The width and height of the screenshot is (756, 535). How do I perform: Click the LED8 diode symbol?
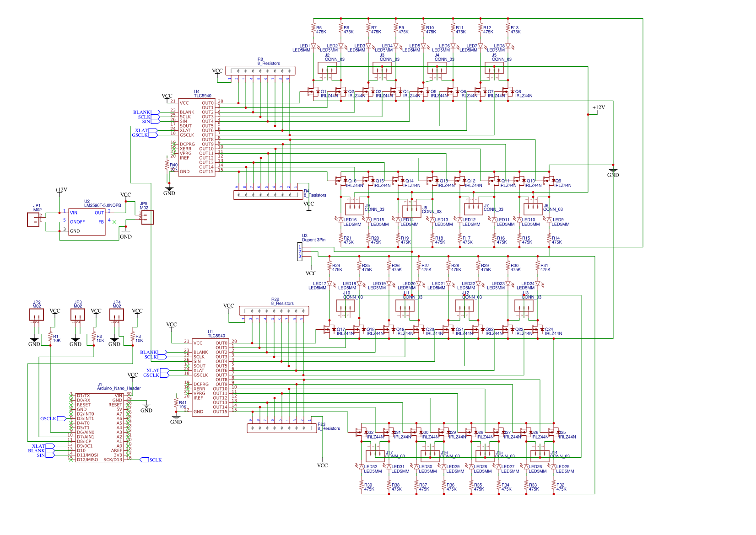pos(508,46)
